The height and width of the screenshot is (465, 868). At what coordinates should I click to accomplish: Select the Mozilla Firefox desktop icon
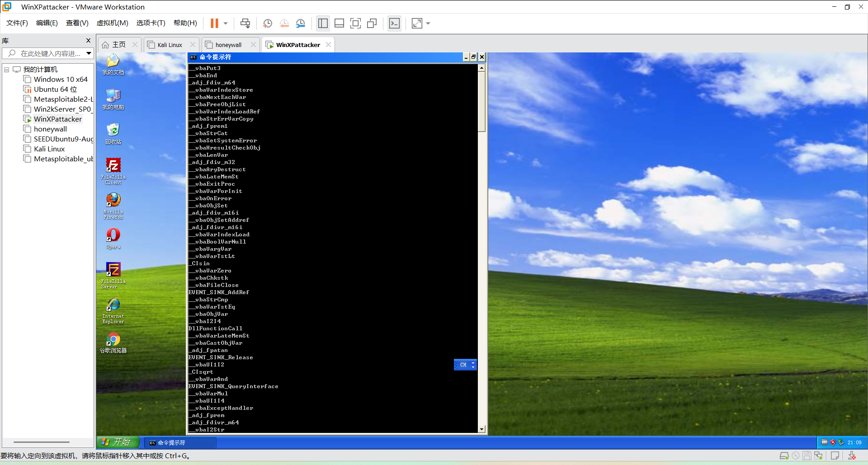113,206
